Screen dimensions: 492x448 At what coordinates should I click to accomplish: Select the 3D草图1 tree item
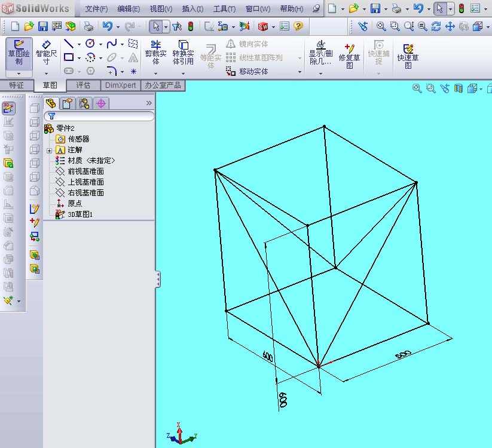point(74,214)
